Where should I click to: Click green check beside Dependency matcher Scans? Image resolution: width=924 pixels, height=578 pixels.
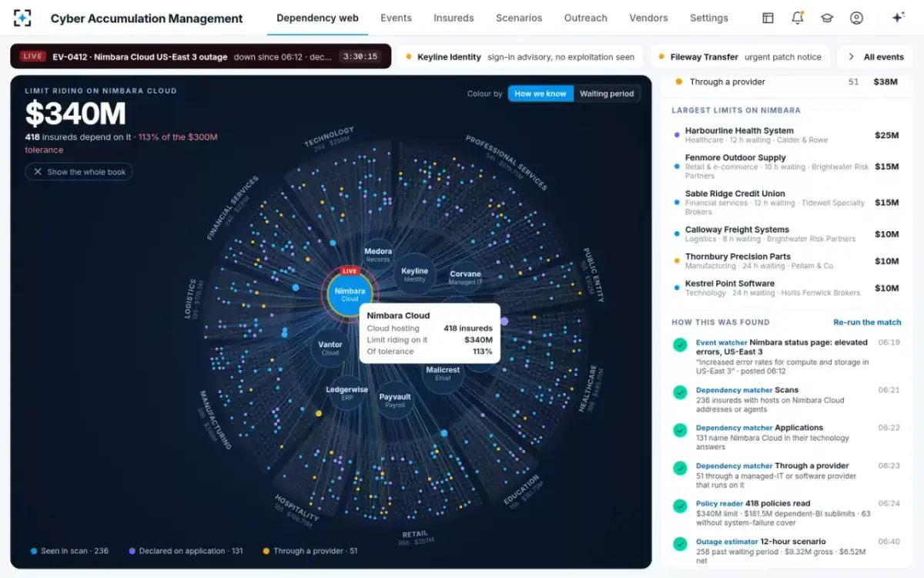point(680,392)
